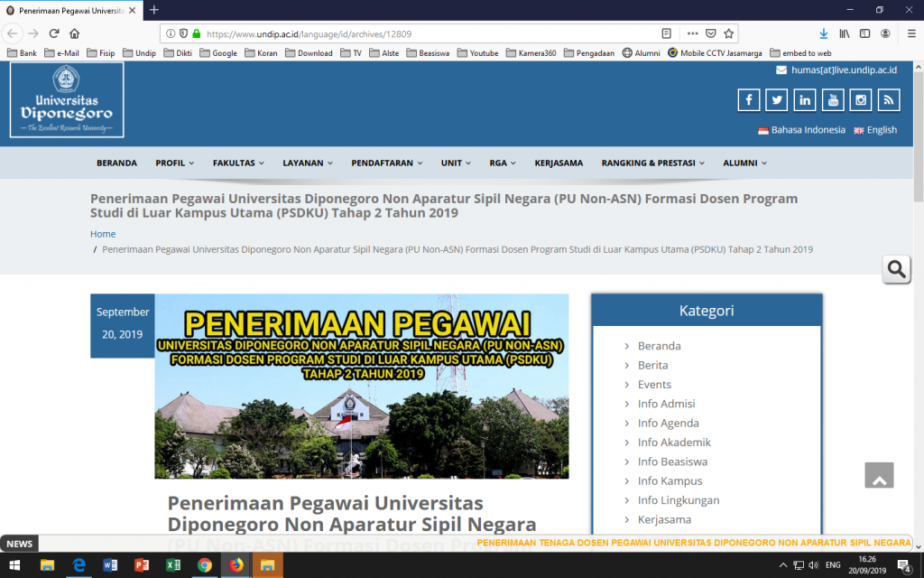924x578 pixels.
Task: Click Firefox reload page button
Action: point(53,33)
